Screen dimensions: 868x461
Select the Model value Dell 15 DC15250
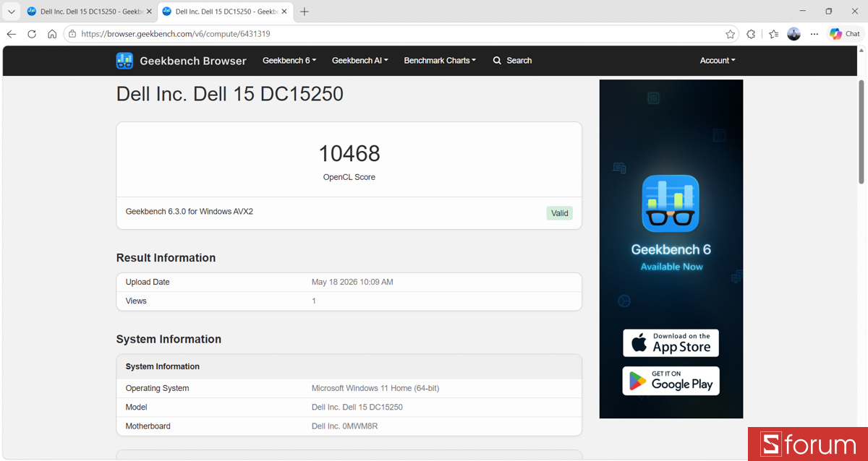[x=357, y=407]
